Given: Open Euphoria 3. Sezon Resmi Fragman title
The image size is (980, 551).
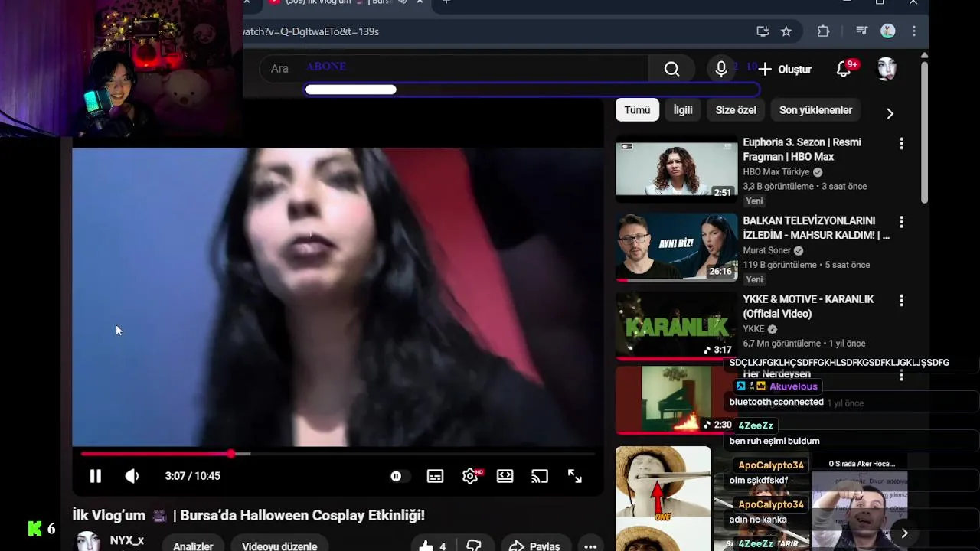Looking at the screenshot, I should coord(802,149).
